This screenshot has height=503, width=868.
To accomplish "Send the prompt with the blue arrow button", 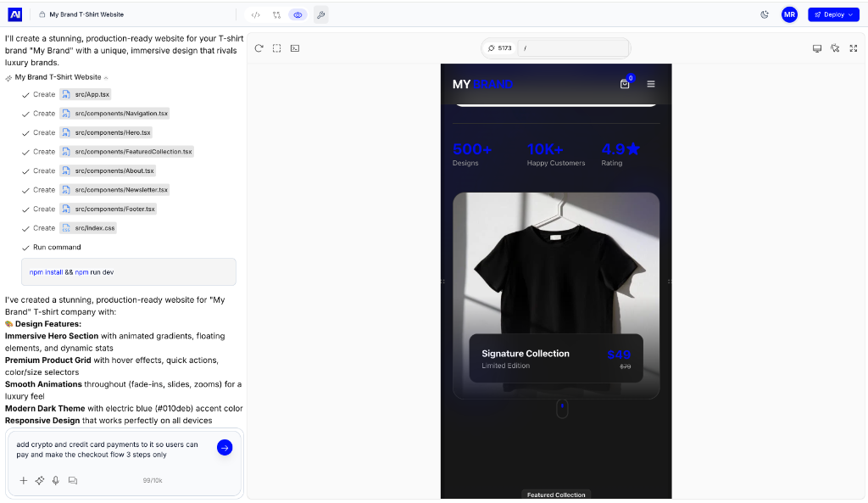I will tap(224, 447).
